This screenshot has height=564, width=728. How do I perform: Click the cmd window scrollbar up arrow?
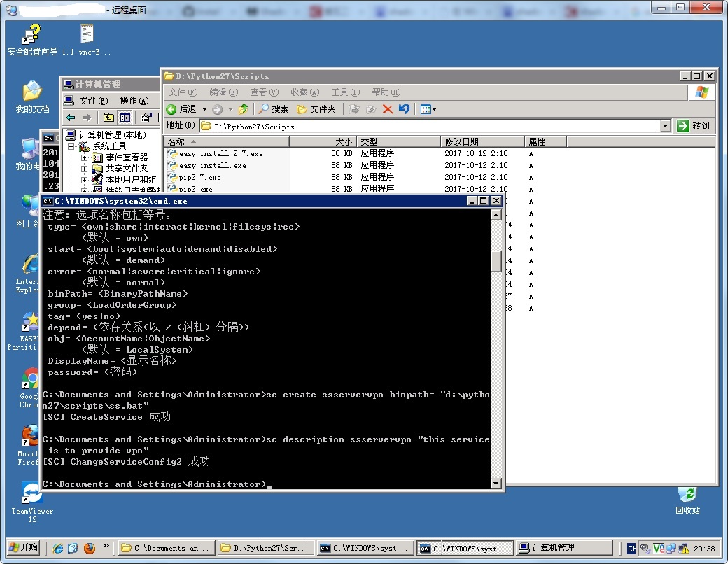tap(496, 214)
